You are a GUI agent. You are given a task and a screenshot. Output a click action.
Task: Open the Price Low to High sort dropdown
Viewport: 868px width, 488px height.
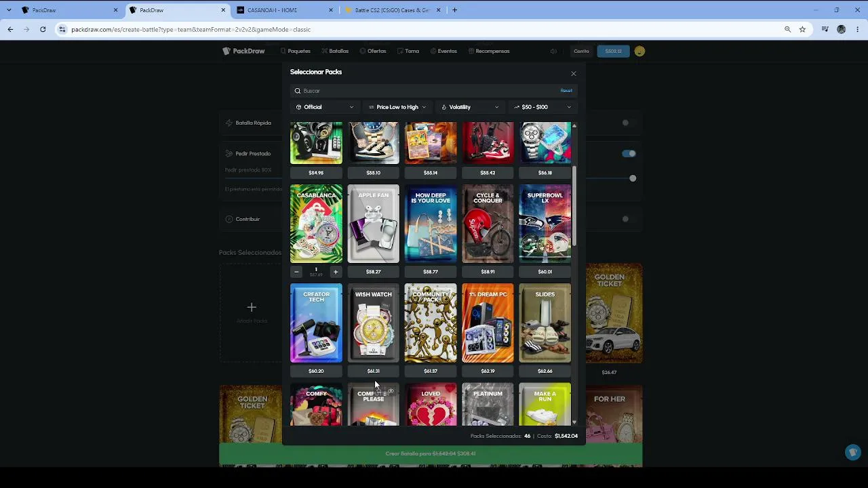397,107
